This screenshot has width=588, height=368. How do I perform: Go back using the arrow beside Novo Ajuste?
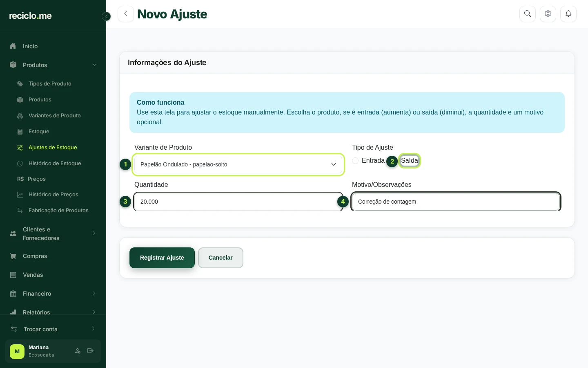pyautogui.click(x=126, y=14)
